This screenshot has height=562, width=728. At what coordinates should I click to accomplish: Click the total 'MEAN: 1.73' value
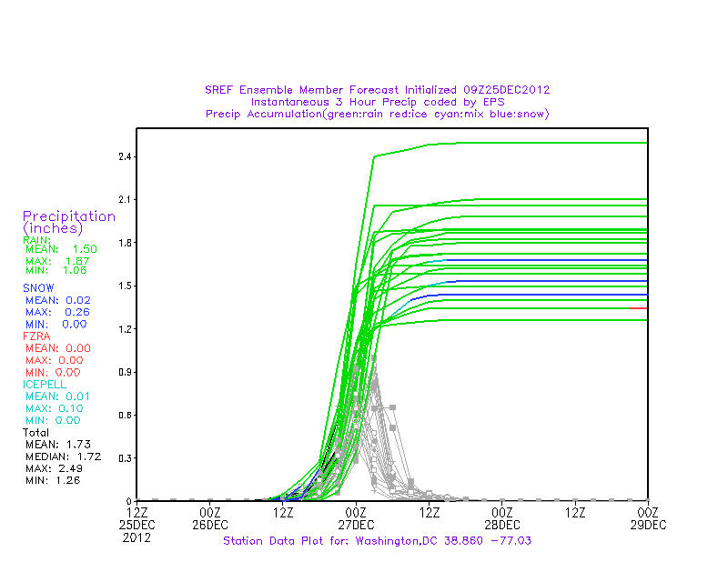(x=58, y=444)
